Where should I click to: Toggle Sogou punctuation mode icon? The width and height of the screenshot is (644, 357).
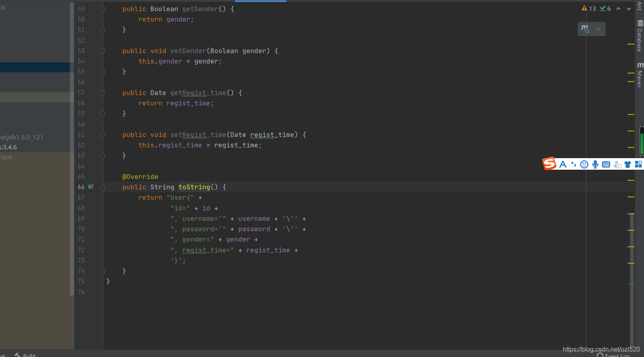(574, 164)
